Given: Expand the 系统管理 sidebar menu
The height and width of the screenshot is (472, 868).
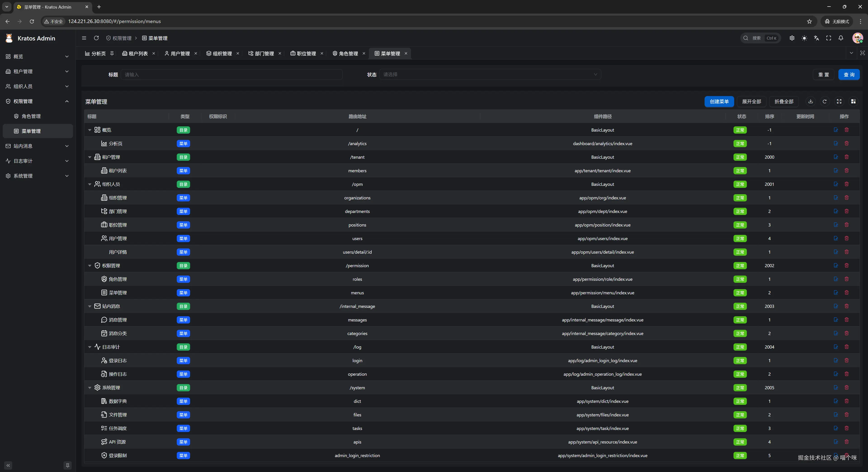Looking at the screenshot, I should tap(37, 176).
